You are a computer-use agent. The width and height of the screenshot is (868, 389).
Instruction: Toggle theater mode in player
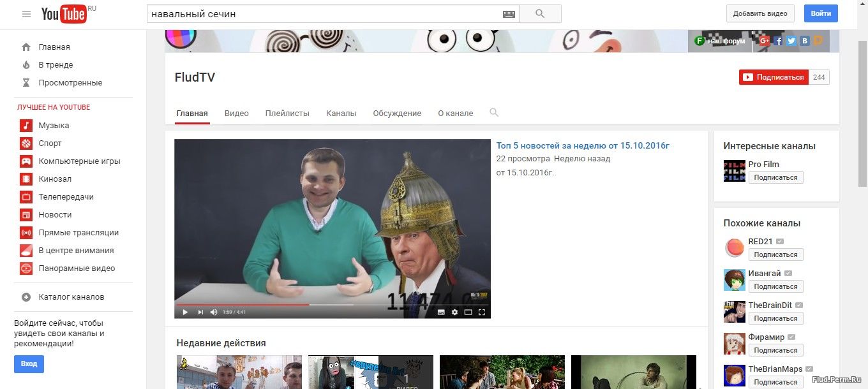(468, 312)
